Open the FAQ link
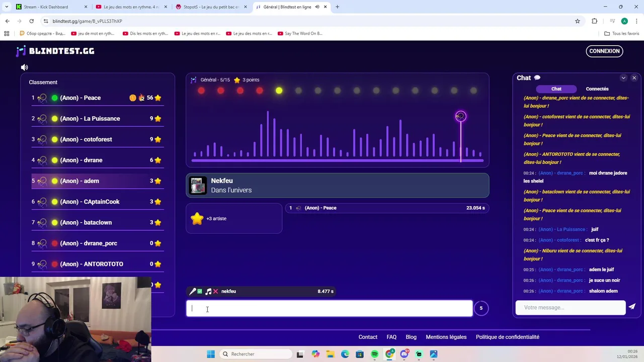The image size is (644, 362). [391, 337]
